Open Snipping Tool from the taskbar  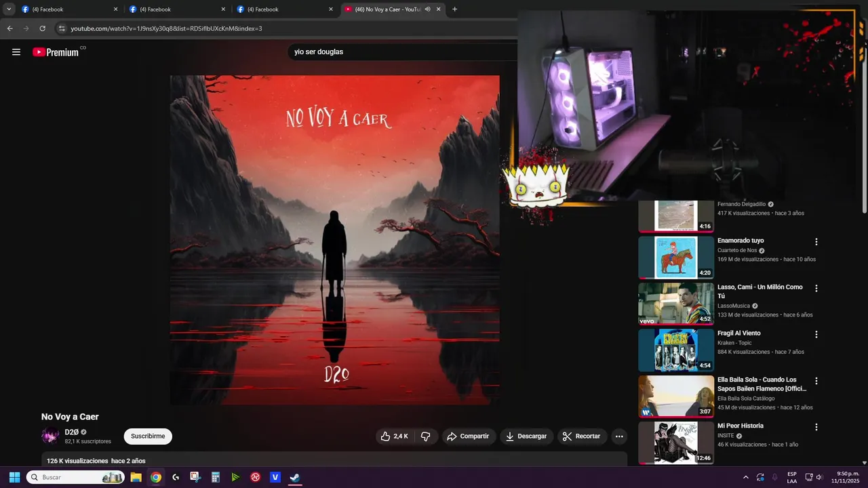pyautogui.click(x=195, y=477)
